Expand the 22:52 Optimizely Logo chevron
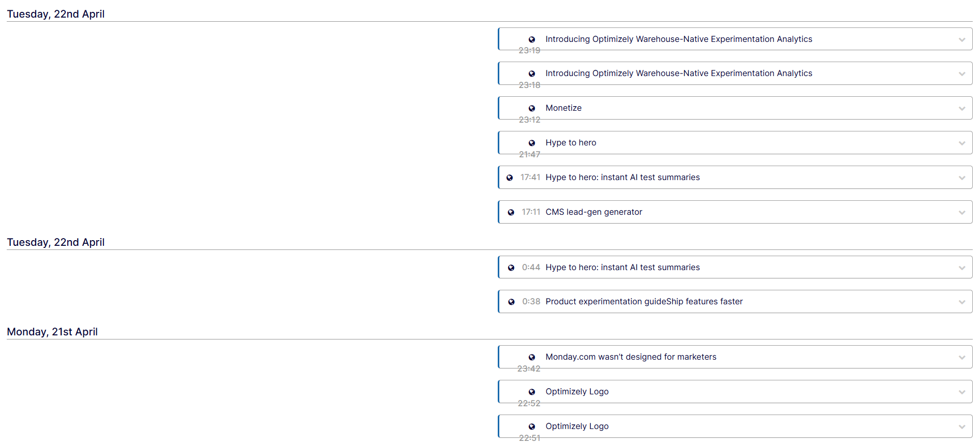Screen dimensions: 980x443 (962, 392)
